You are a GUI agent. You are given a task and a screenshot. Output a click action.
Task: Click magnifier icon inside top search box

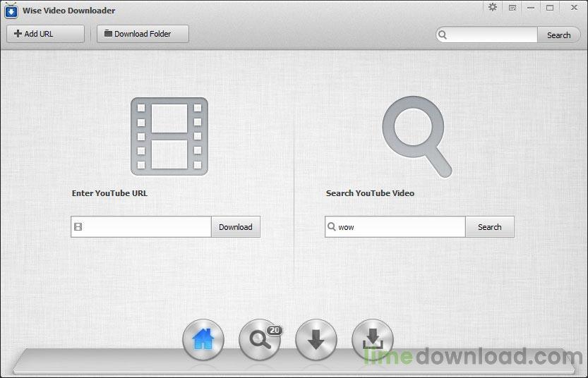click(x=443, y=35)
